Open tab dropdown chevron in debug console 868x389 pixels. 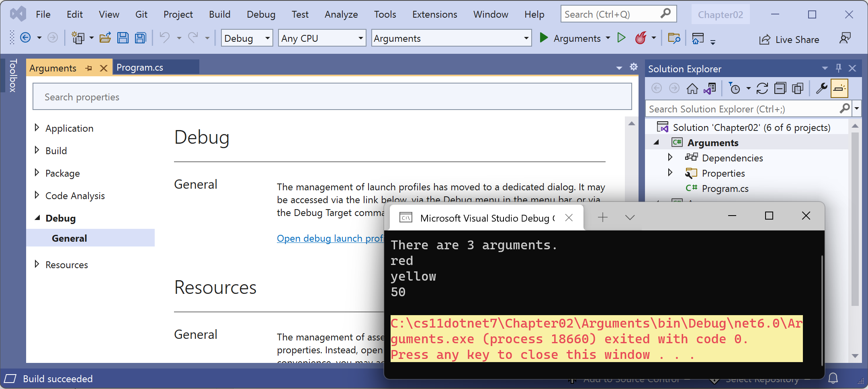pyautogui.click(x=630, y=217)
